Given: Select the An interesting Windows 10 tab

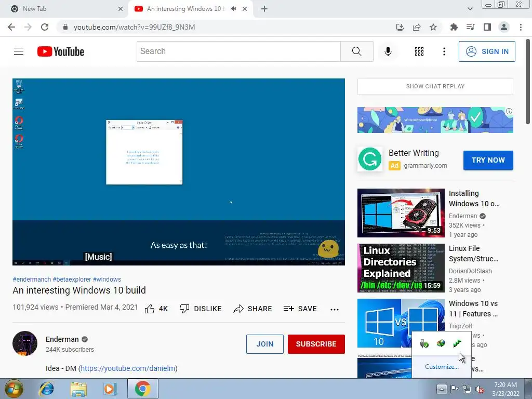Looking at the screenshot, I should (185, 9).
